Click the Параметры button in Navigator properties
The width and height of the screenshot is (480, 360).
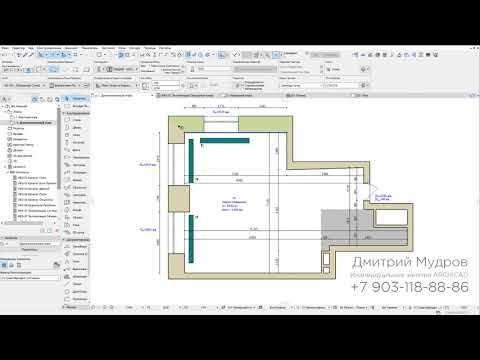pyautogui.click(x=29, y=250)
